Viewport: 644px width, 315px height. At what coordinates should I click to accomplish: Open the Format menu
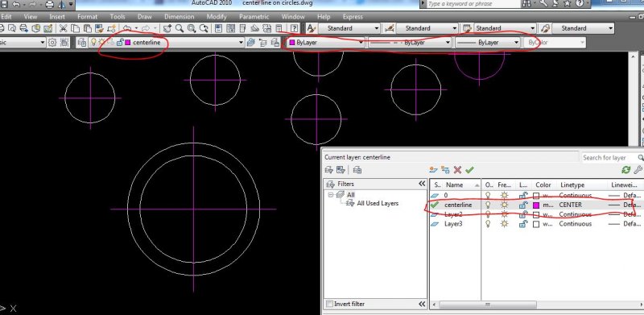(88, 17)
